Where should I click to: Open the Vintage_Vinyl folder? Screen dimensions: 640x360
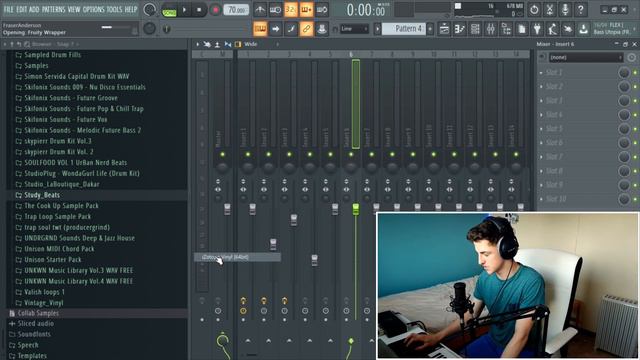point(43,303)
